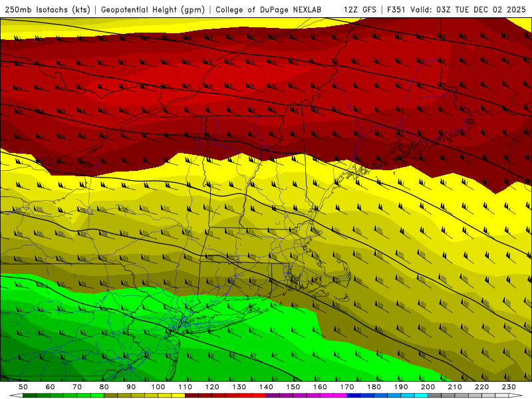Click the "Geopotential Height (gpm)" title text
532x399 pixels.
click(153, 9)
